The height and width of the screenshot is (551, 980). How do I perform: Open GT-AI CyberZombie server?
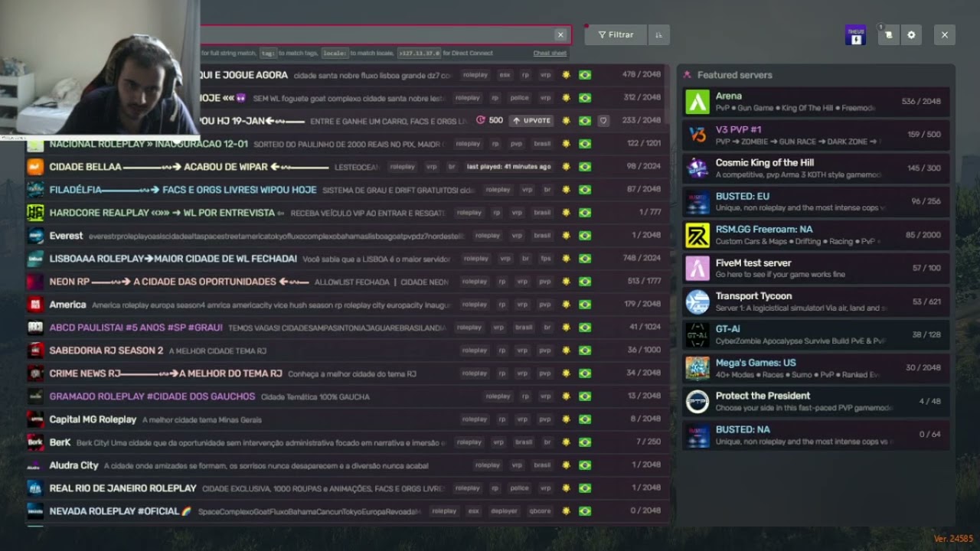816,334
